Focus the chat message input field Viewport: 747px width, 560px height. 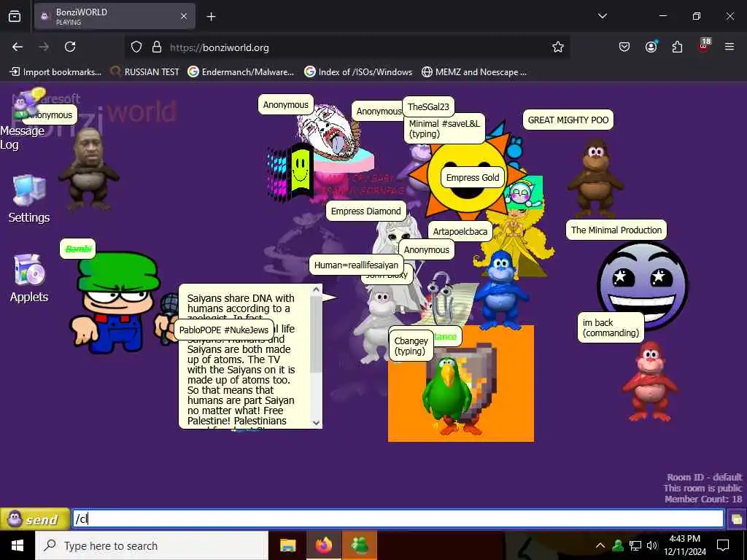click(x=398, y=518)
